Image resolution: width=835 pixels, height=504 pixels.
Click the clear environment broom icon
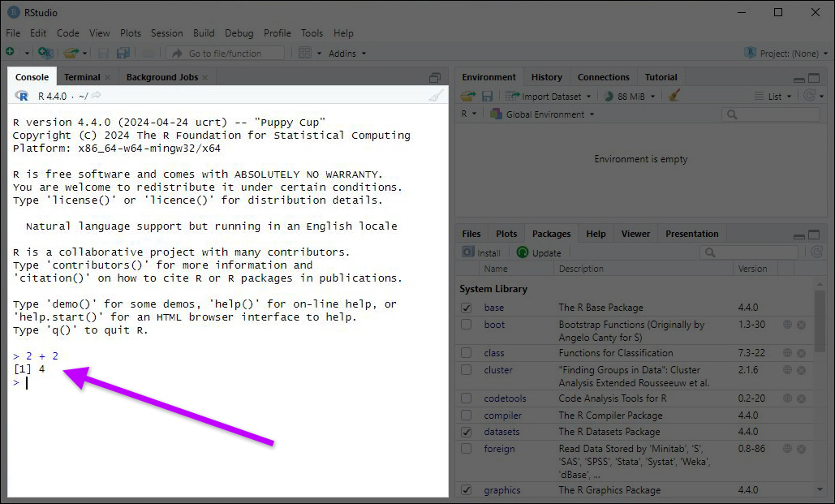674,96
